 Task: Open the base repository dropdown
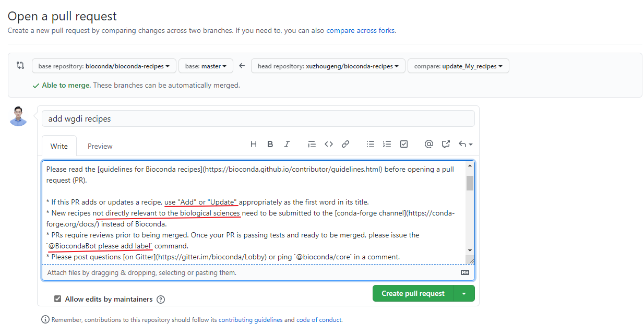coord(104,66)
